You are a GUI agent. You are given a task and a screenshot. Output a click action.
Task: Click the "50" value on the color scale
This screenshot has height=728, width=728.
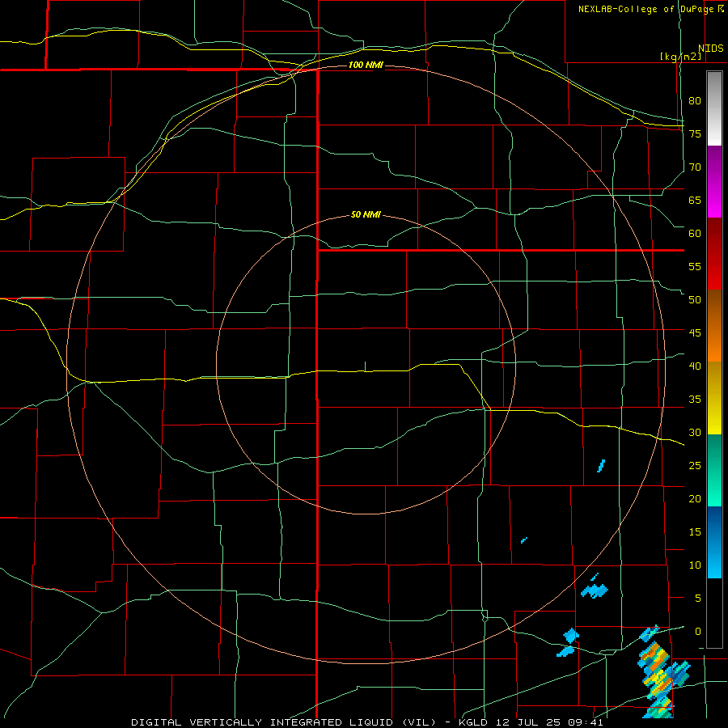click(695, 300)
